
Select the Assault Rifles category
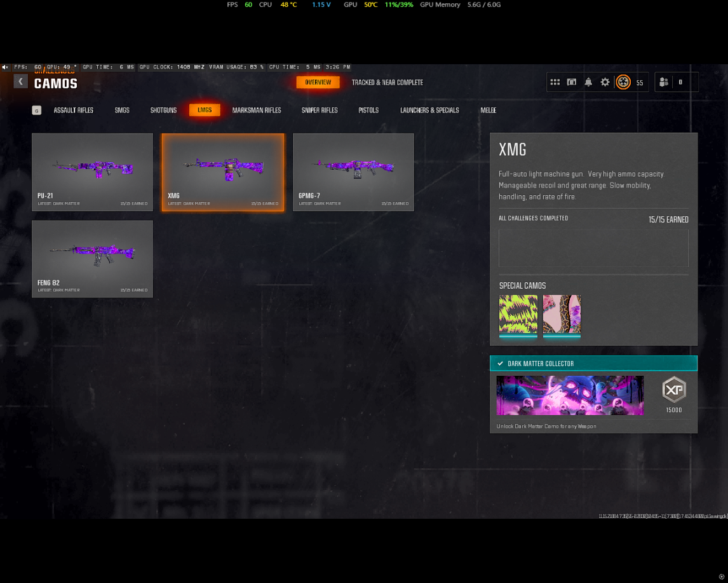[73, 110]
